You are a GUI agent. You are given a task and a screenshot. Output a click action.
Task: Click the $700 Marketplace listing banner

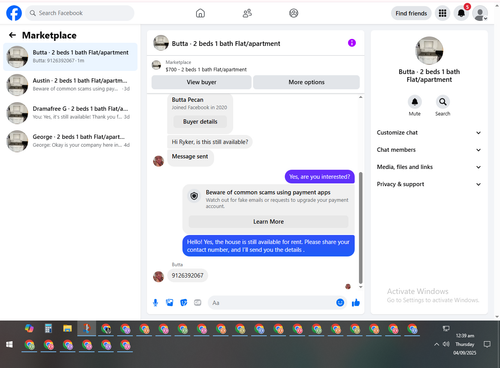[256, 66]
